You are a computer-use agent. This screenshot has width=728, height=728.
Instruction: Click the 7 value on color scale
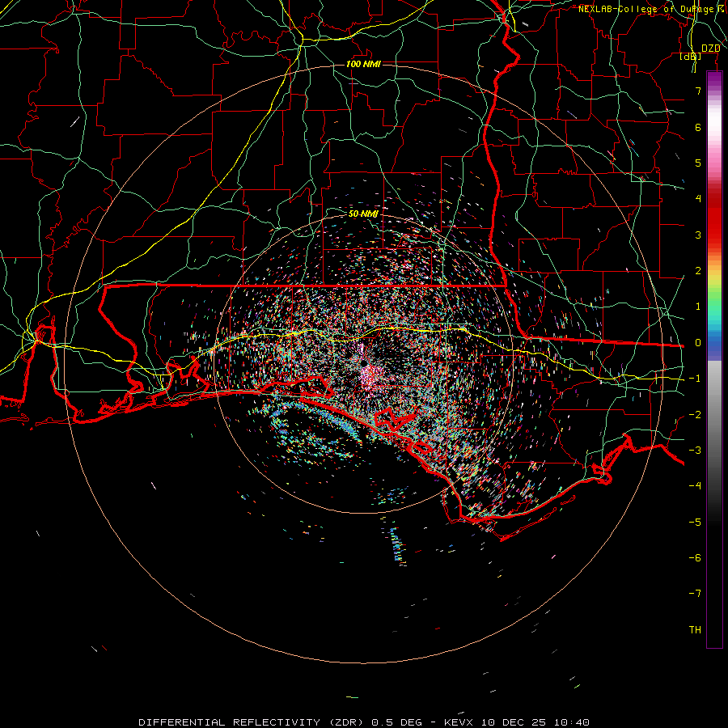click(698, 91)
